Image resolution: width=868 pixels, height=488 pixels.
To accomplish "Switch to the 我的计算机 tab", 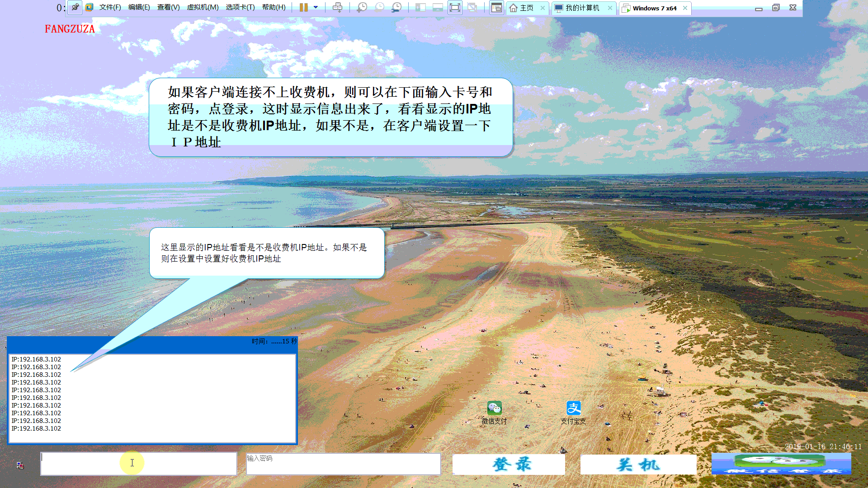I will [x=582, y=8].
